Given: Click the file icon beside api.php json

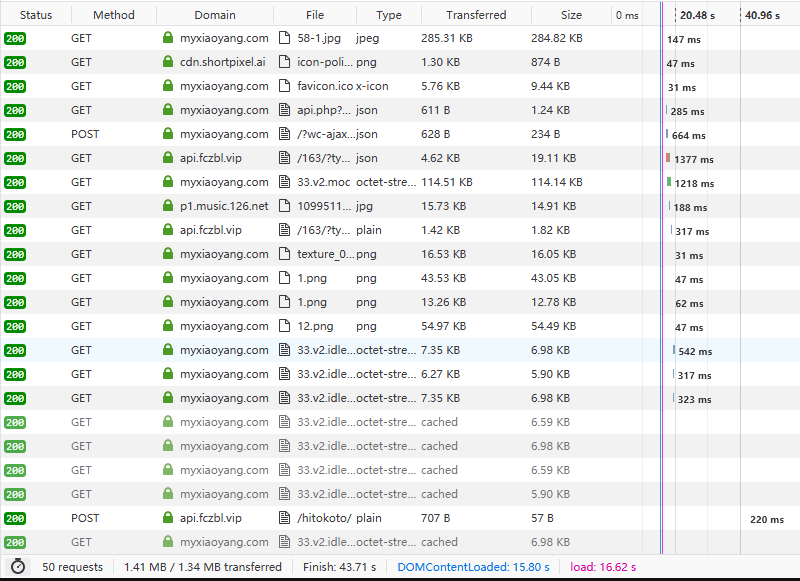Looking at the screenshot, I should (284, 110).
